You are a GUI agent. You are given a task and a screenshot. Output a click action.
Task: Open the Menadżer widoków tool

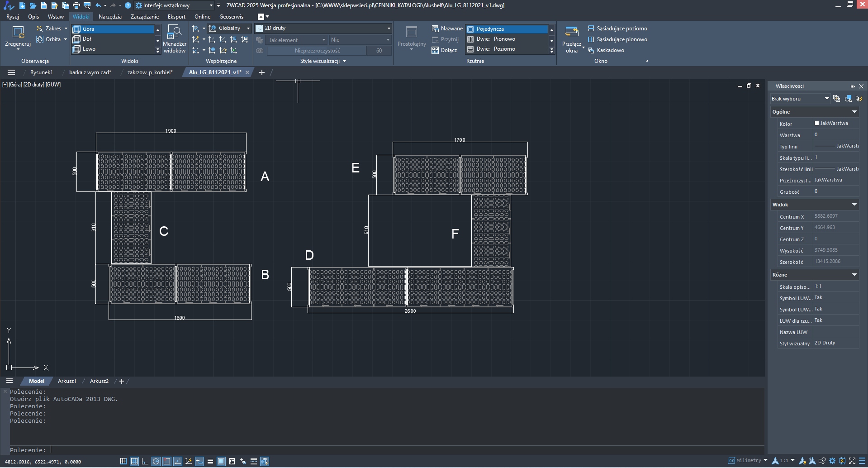[174, 33]
